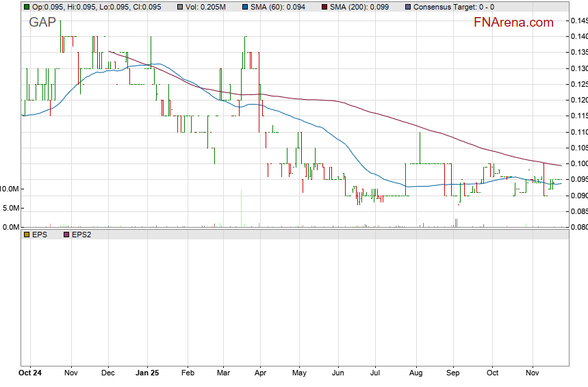Screen dimensions: 588x387
Task: Click the Aug label on the time axis
Action: tap(416, 374)
